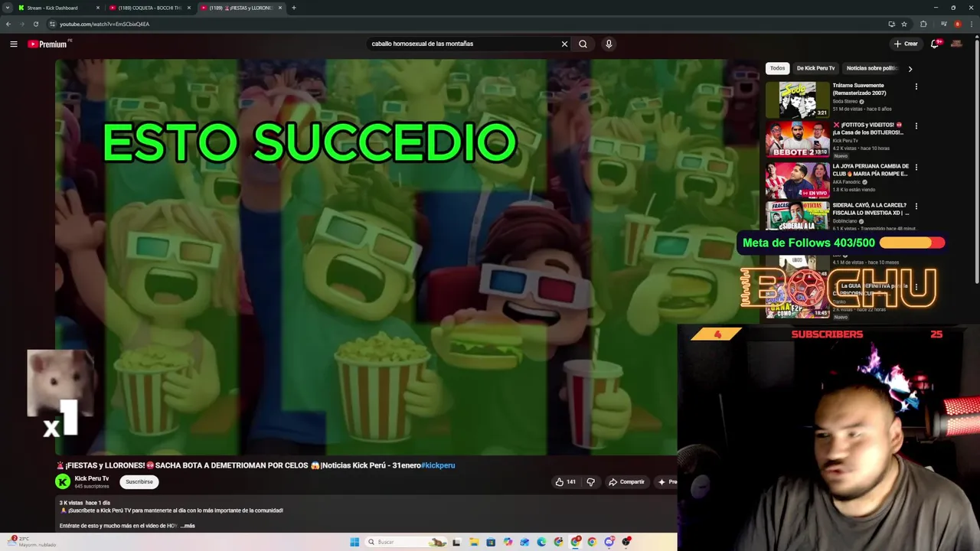Screen dimensions: 980x551
Task: Open options for FOTITOS y VIDEITOS video
Action: [x=916, y=126]
